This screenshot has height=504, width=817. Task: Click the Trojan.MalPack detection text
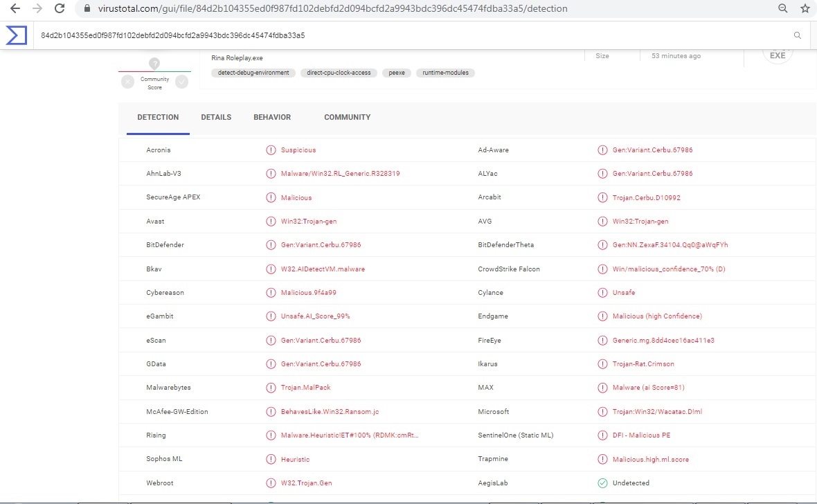tap(305, 388)
